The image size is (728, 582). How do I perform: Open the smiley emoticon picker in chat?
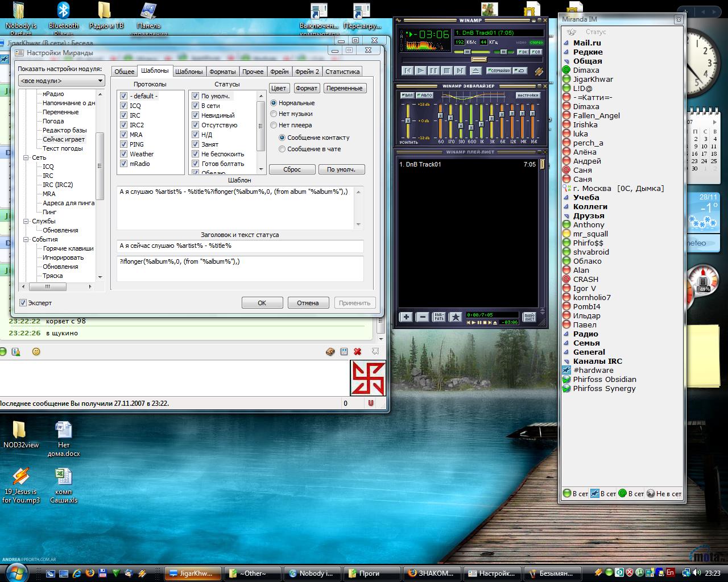click(x=36, y=352)
